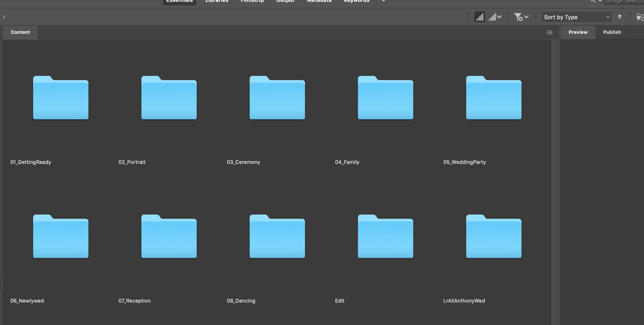The height and width of the screenshot is (325, 644).
Task: Select the 03_Ceremony folder icon
Action: 277,98
